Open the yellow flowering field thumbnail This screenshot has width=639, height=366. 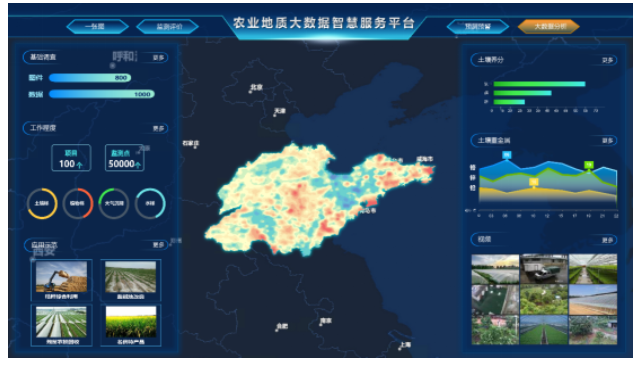pos(130,322)
